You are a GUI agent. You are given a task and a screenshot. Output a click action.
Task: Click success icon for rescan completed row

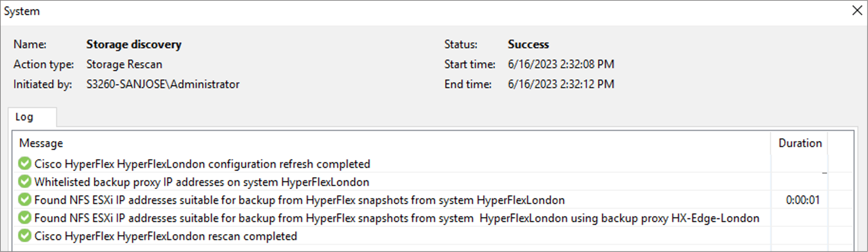(x=25, y=236)
